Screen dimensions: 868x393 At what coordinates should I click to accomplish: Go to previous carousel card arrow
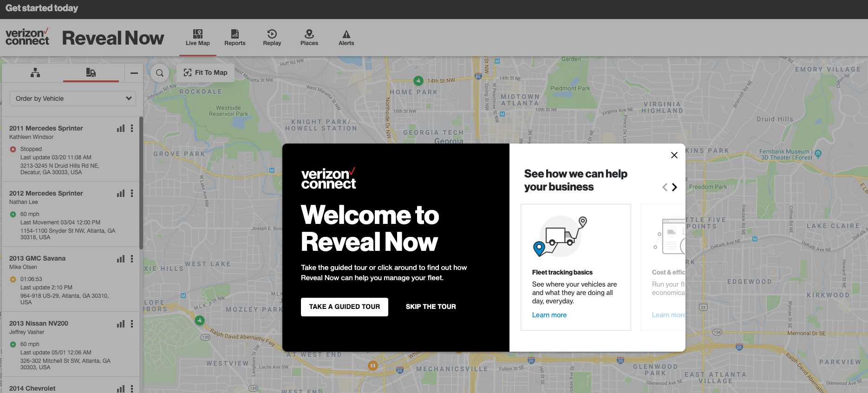pos(665,187)
